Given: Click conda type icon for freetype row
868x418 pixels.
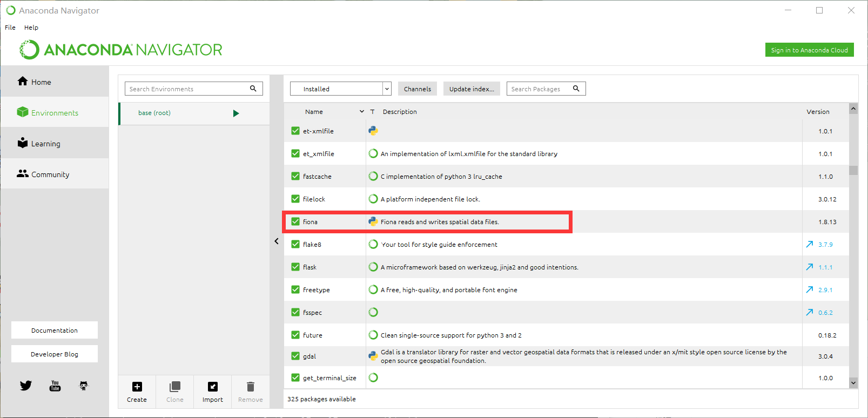Looking at the screenshot, I should click(x=373, y=289).
